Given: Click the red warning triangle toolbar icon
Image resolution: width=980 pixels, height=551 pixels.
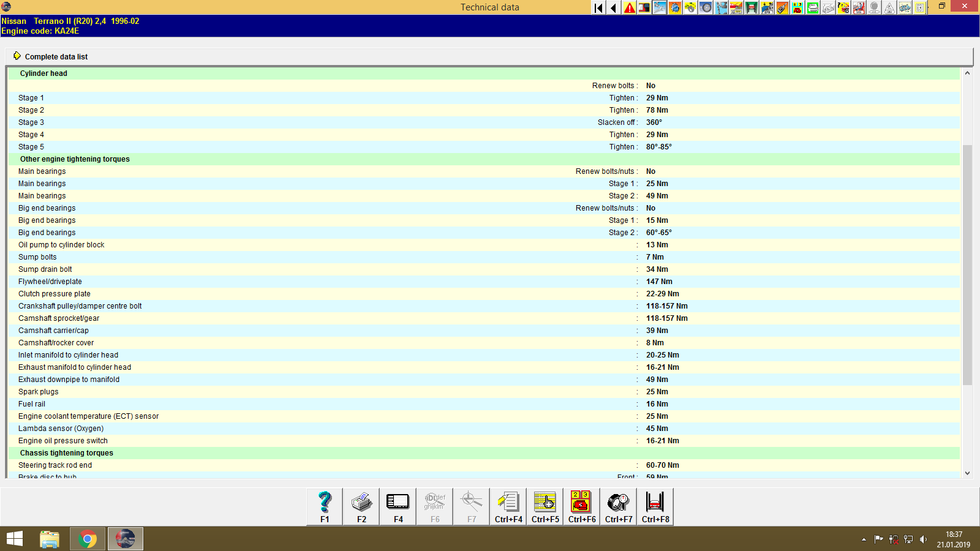Looking at the screenshot, I should 629,8.
